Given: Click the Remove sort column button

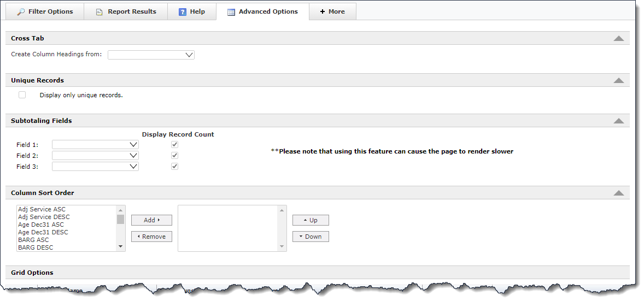Looking at the screenshot, I should tap(151, 237).
